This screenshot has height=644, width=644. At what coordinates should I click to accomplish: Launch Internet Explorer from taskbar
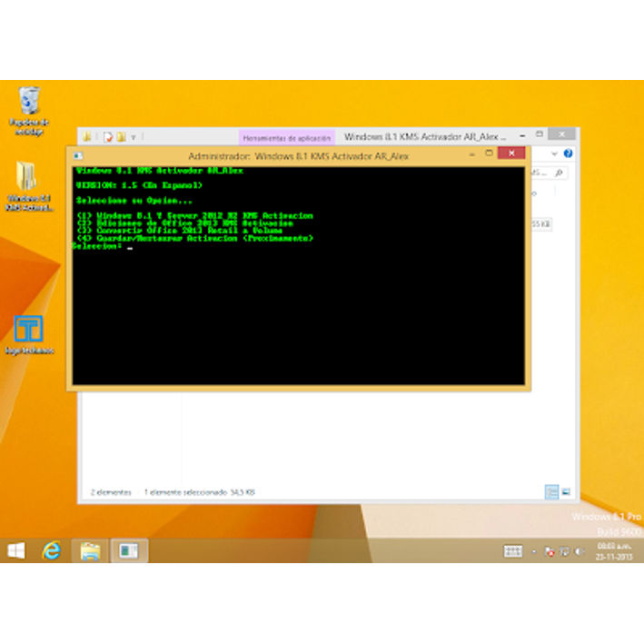coord(52,550)
